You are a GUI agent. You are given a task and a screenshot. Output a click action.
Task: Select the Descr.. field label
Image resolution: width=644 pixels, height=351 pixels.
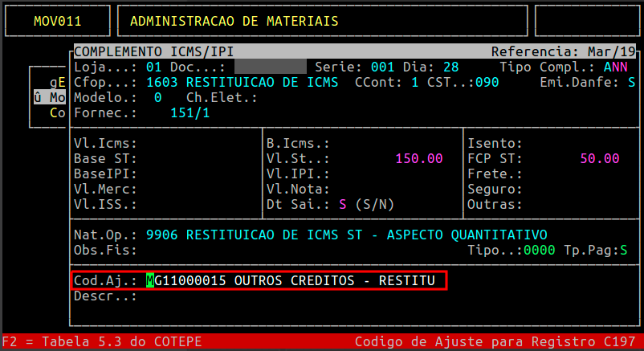pos(105,296)
